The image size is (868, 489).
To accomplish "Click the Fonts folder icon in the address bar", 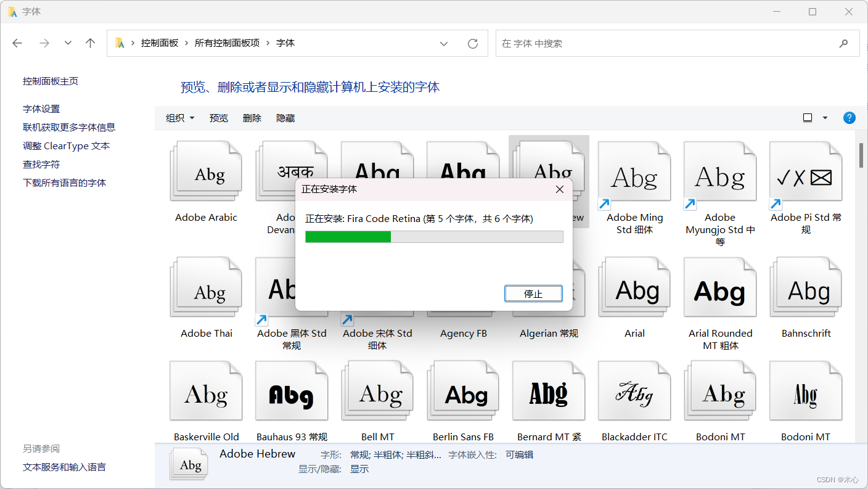I will pyautogui.click(x=119, y=43).
